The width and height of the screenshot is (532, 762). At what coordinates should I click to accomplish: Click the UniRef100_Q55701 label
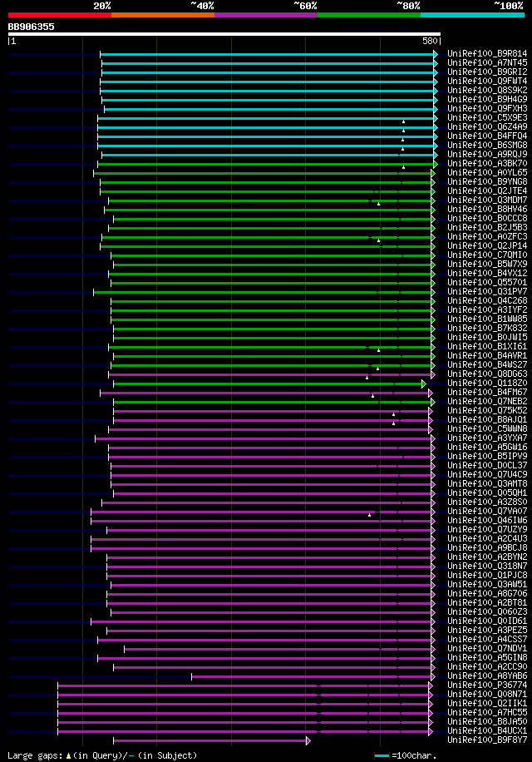tap(487, 282)
